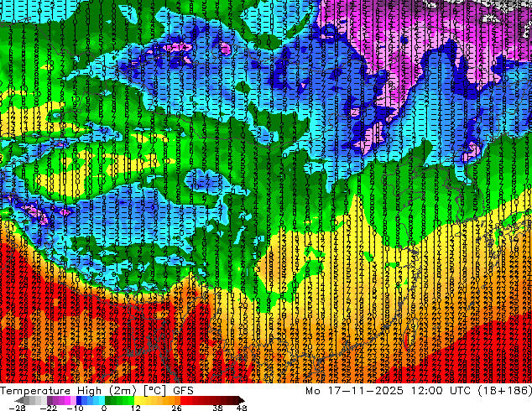This screenshot has height=411, width=532.
Task: Click the gray left arrow of color scale
Action: tap(19, 400)
